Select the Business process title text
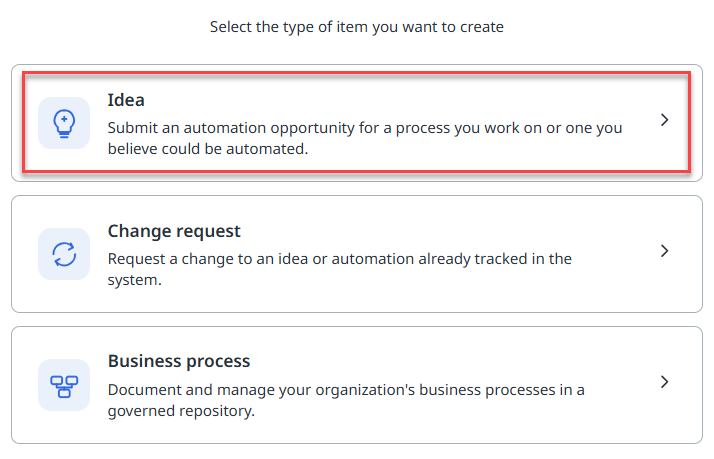 tap(179, 361)
